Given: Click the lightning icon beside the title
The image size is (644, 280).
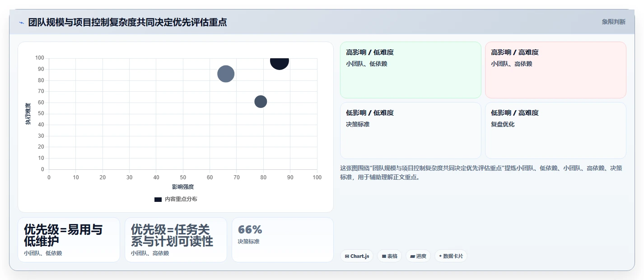Looking at the screenshot, I should point(21,23).
